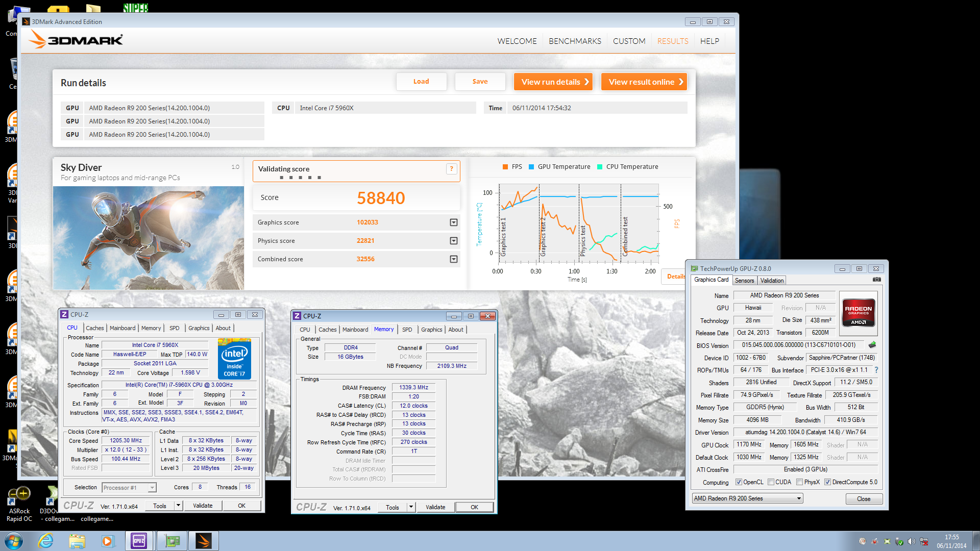Open the CUSTOM section
Viewport: 980px width, 551px height.
click(x=629, y=41)
